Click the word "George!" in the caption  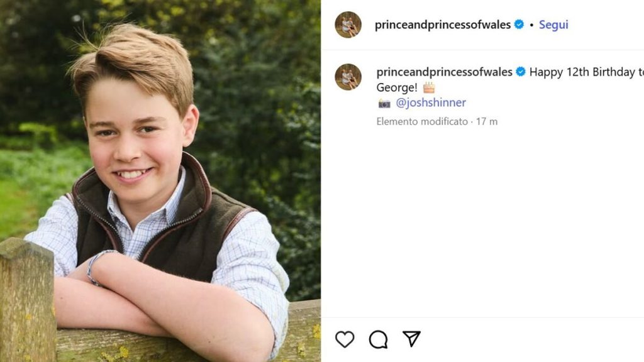pos(397,87)
